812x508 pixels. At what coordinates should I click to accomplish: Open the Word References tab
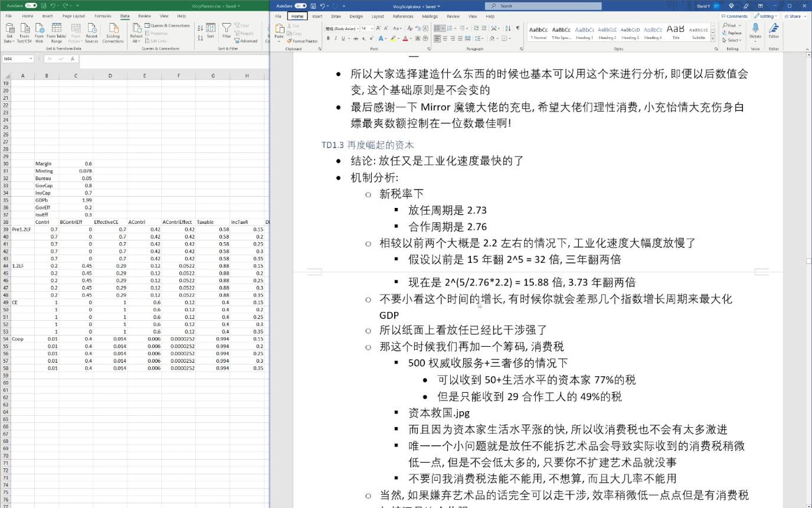coord(403,16)
